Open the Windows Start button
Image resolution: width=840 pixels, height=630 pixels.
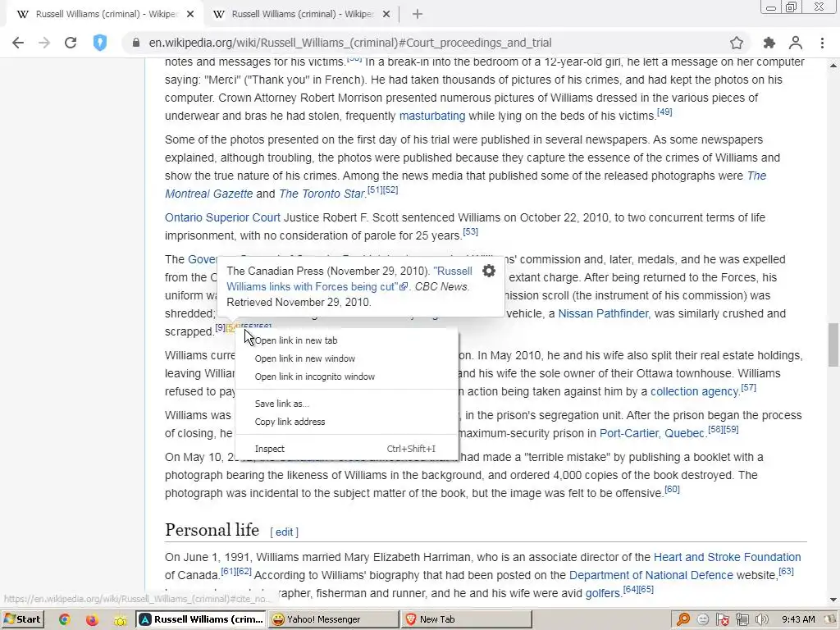click(22, 619)
